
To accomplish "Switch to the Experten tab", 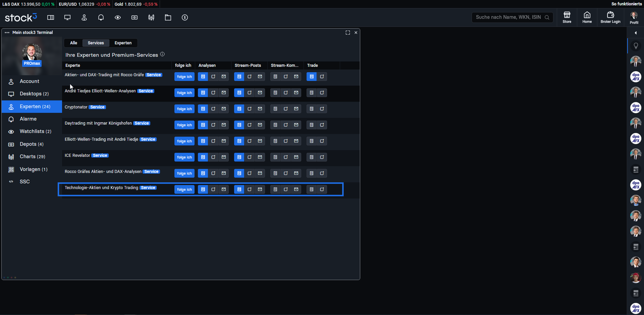I will pos(123,43).
